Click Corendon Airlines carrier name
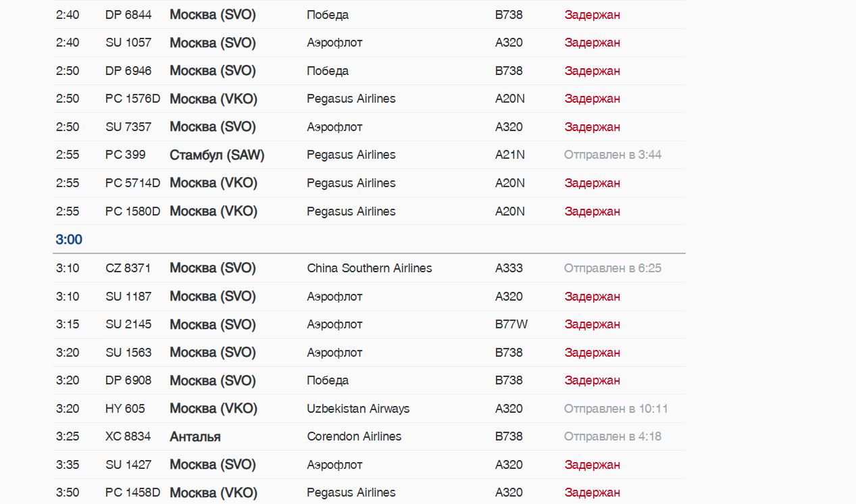Screen dimensions: 856x504 [354, 436]
